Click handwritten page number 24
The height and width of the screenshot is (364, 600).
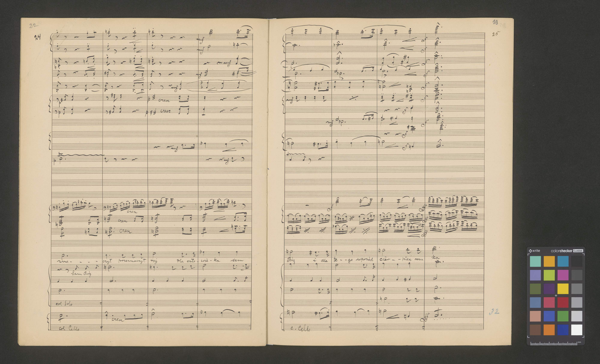point(38,37)
